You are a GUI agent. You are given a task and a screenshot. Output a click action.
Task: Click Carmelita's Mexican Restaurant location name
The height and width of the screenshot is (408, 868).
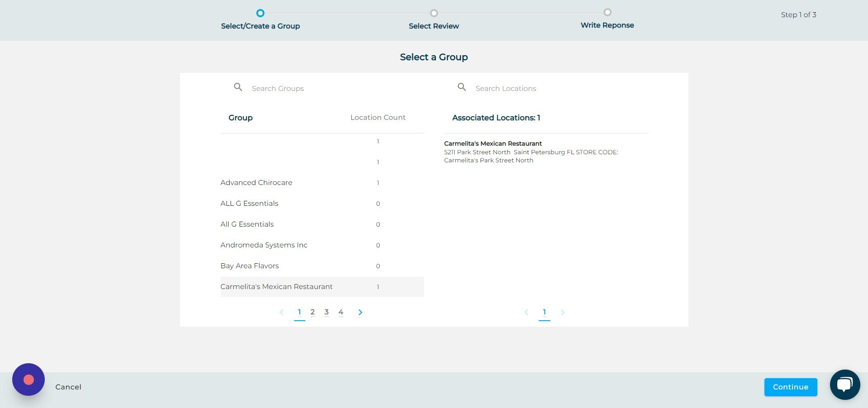pyautogui.click(x=493, y=143)
